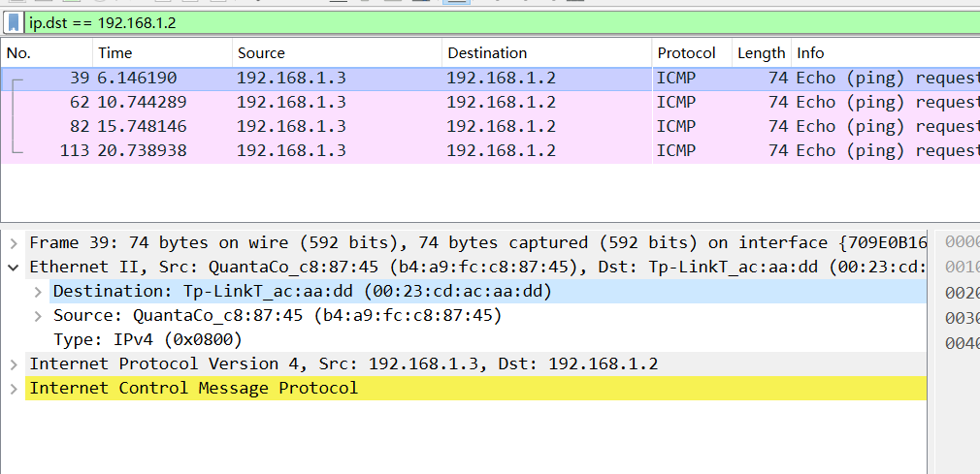
Task: Select packet 113 at time 20.738938
Action: tap(291, 150)
